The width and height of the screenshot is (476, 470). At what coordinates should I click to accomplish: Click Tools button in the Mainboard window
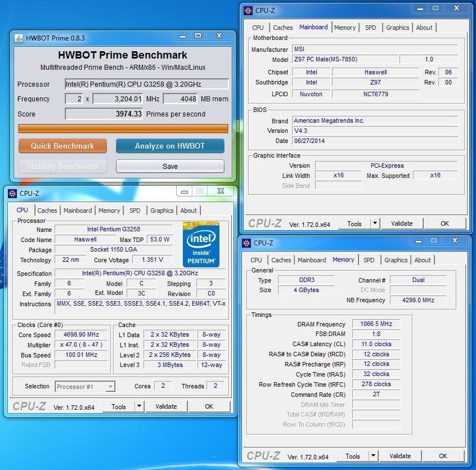click(354, 223)
